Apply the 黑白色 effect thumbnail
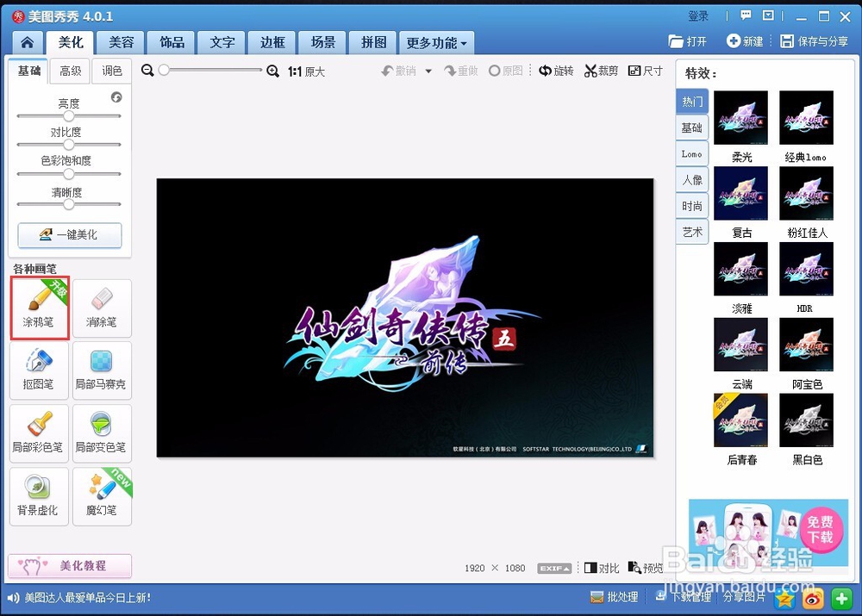862x616 pixels. 806,420
